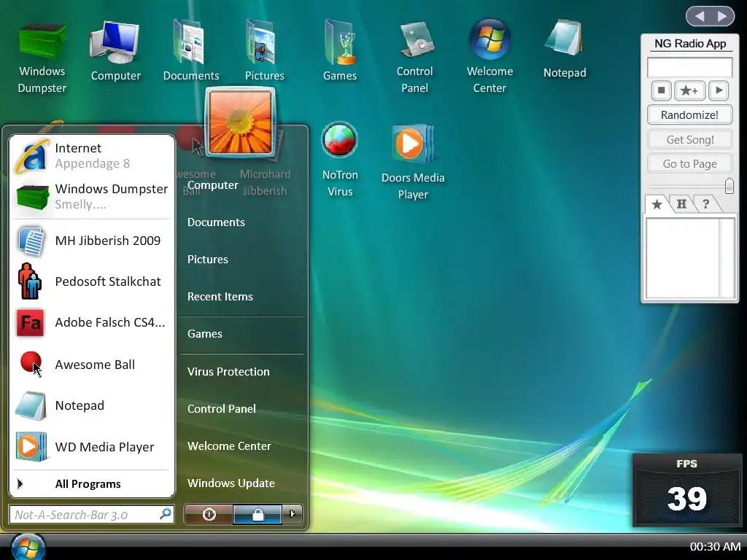Viewport: 747px width, 560px height.
Task: Open the Notepad desktop icon
Action: (x=565, y=50)
